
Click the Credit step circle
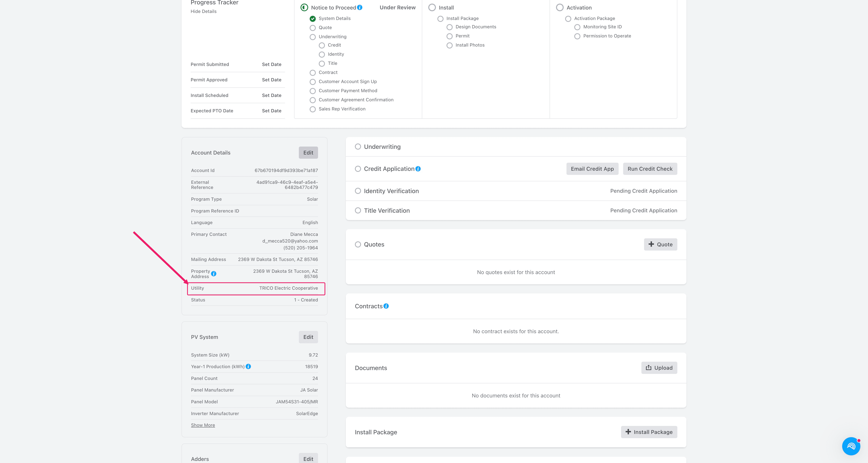coord(322,45)
